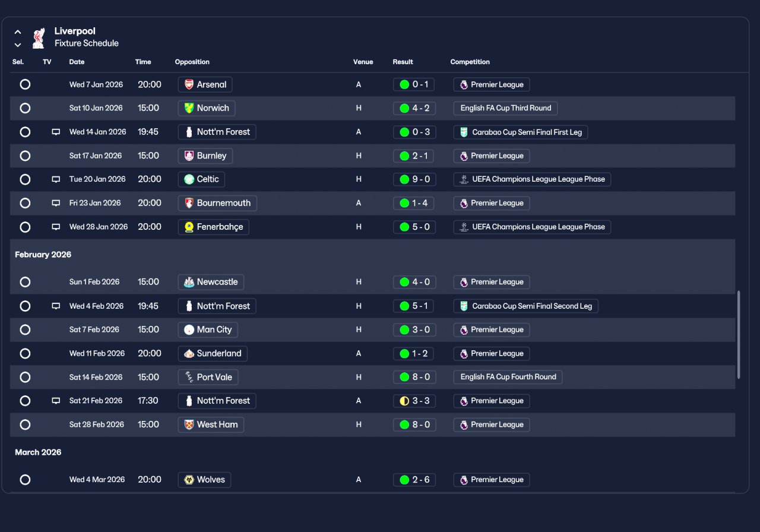Click the Champions League logo in the Celtic row
This screenshot has width=760, height=532.
(x=464, y=179)
